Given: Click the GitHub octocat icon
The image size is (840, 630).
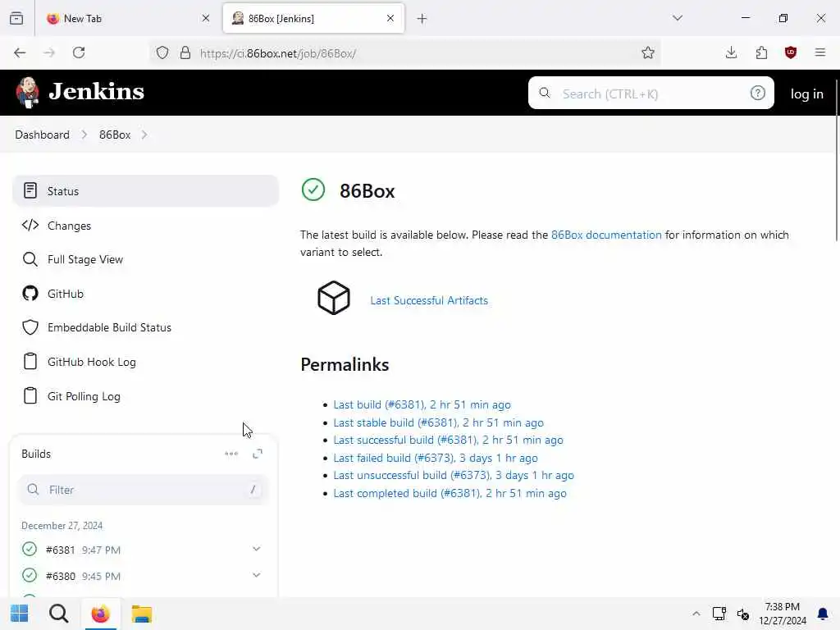Looking at the screenshot, I should click(x=30, y=294).
